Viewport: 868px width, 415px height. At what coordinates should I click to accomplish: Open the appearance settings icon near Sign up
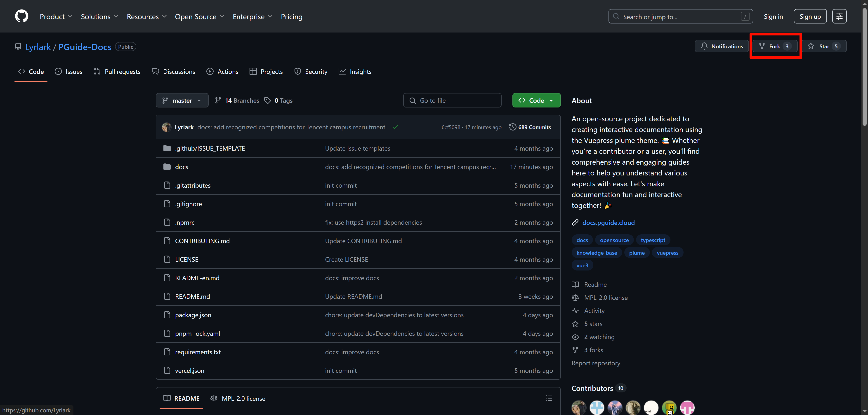coord(839,16)
